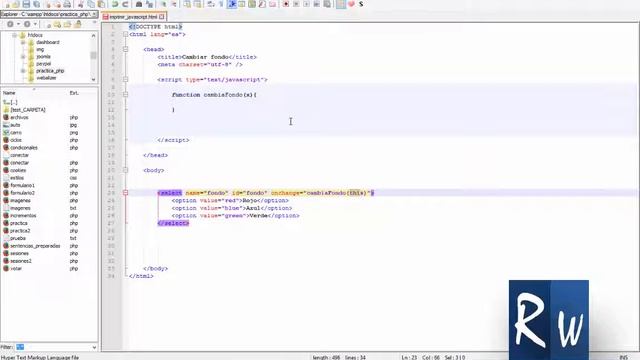The image size is (640, 360).
Task: Click the Save file toolbar icon
Action: click(x=26, y=4)
